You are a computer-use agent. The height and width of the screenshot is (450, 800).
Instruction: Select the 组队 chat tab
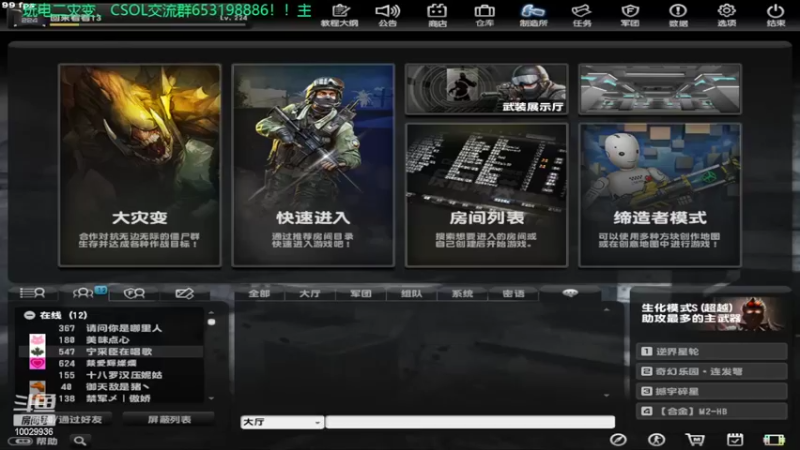pos(412,293)
